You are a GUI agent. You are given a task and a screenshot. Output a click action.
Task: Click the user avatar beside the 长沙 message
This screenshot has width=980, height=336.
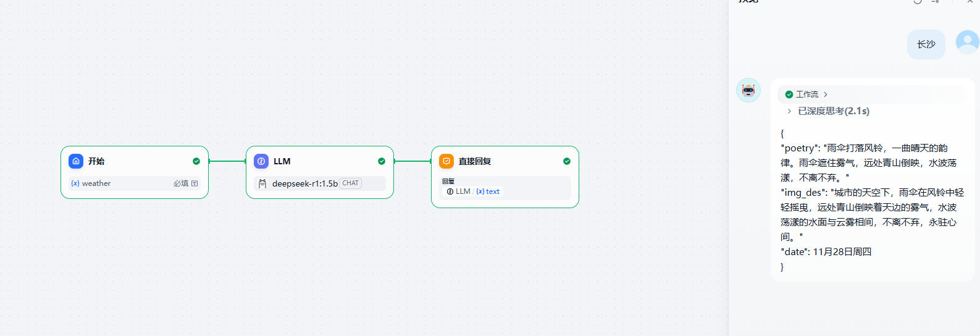(967, 42)
